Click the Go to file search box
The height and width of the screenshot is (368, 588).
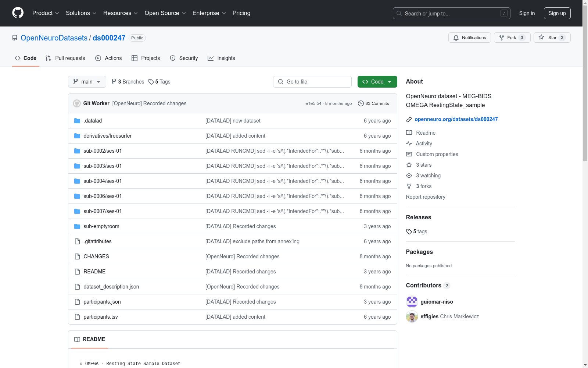[x=312, y=82]
